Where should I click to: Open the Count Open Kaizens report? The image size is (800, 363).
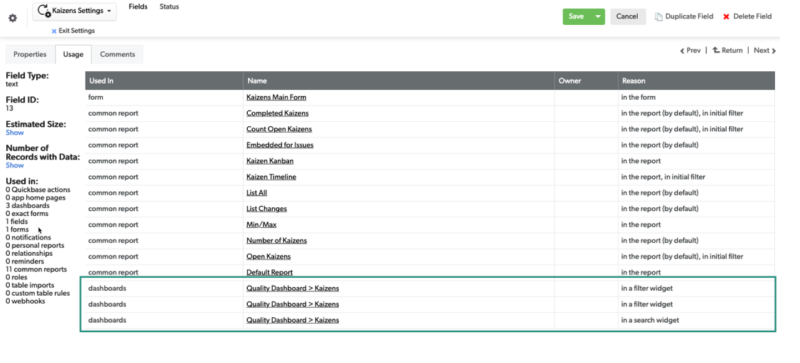279,129
